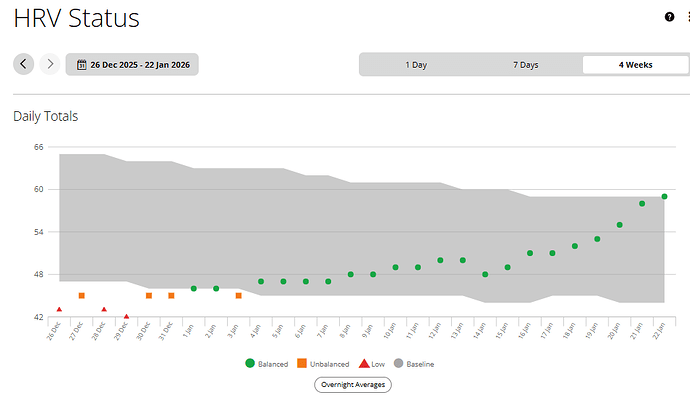690x395 pixels.
Task: Click the green data point for 18 Jan
Action: click(575, 246)
